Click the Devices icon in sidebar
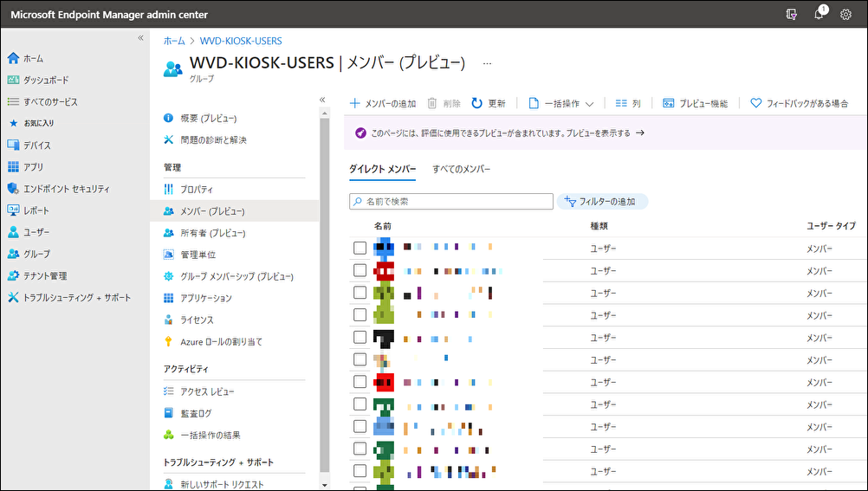 click(13, 145)
